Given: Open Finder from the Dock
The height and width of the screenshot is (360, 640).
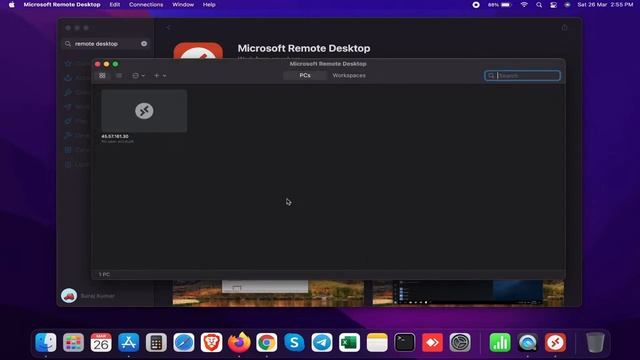Looking at the screenshot, I should [x=46, y=342].
